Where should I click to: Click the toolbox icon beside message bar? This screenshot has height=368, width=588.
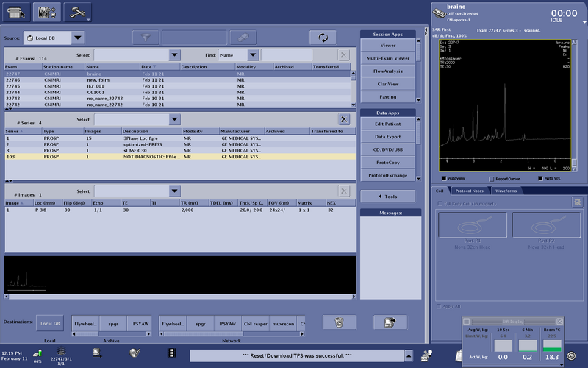pyautogui.click(x=426, y=355)
